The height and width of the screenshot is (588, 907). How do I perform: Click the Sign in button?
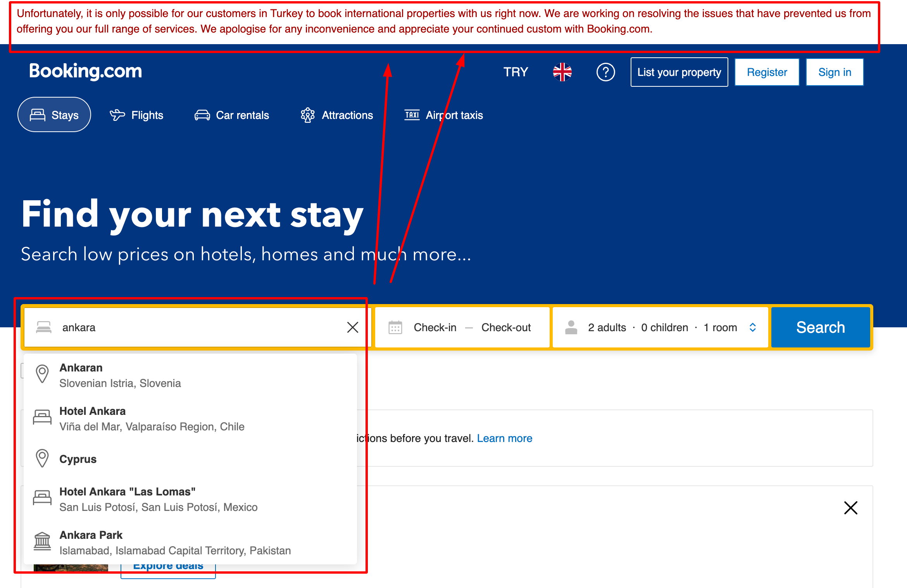tap(835, 72)
